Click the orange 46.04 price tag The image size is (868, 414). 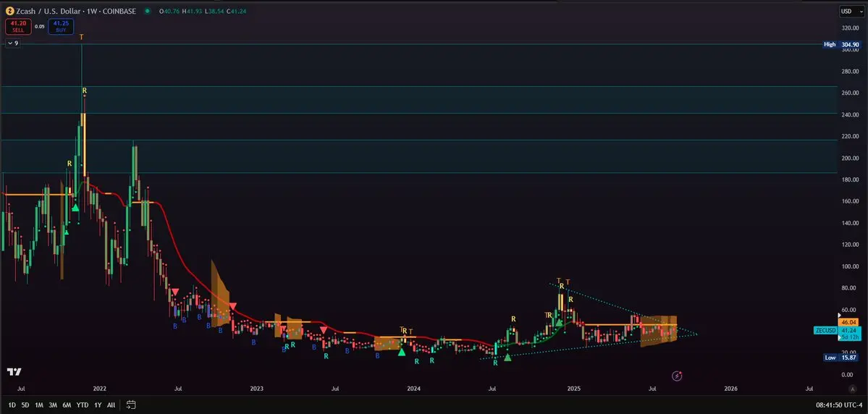[848, 322]
